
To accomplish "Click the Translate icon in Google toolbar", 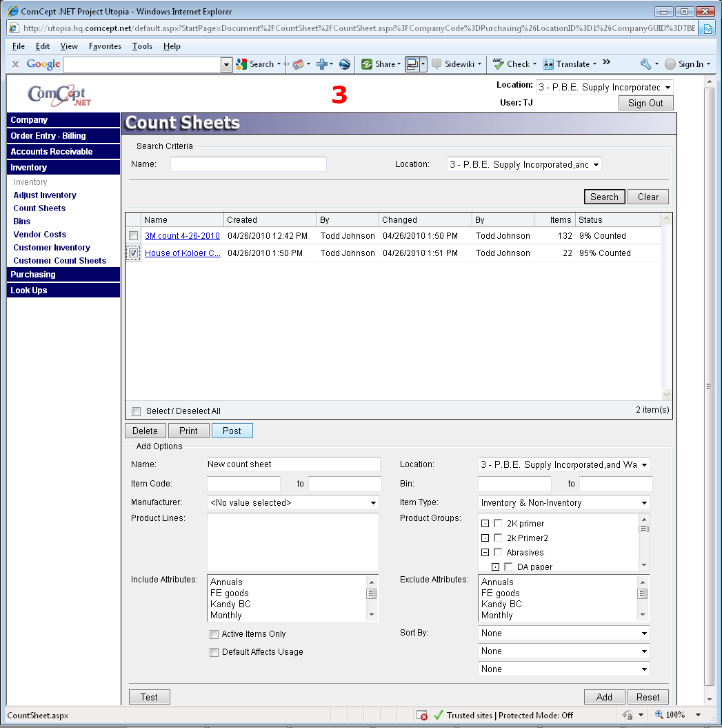I will pyautogui.click(x=548, y=64).
